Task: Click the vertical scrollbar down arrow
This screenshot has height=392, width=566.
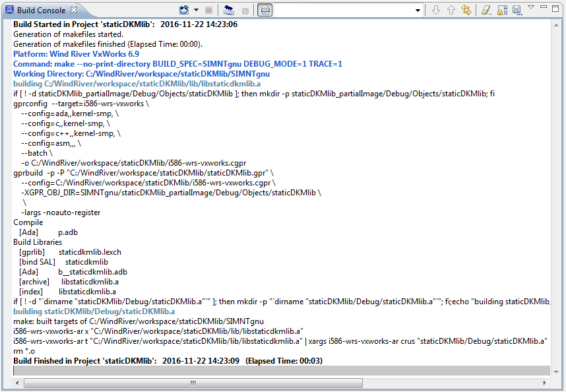Action: (x=556, y=372)
